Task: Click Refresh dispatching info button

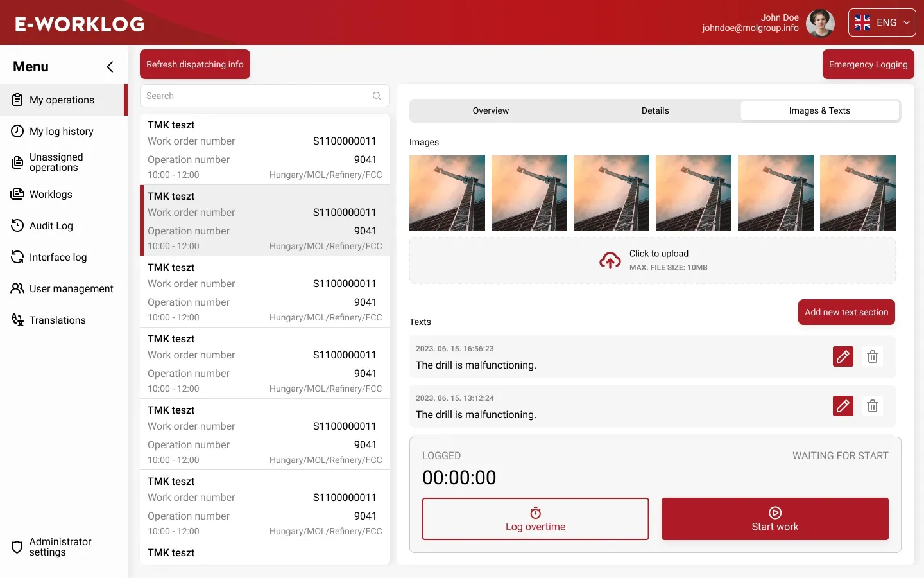Action: (x=195, y=64)
